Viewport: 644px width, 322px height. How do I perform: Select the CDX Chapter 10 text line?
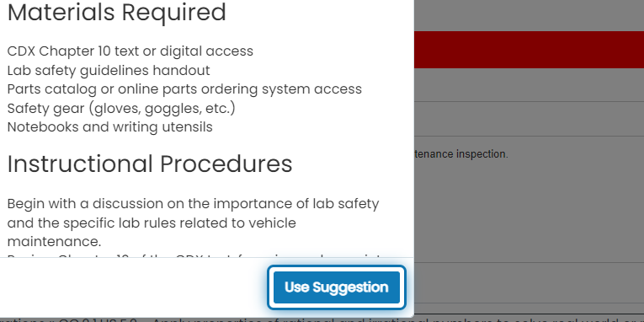[130, 51]
